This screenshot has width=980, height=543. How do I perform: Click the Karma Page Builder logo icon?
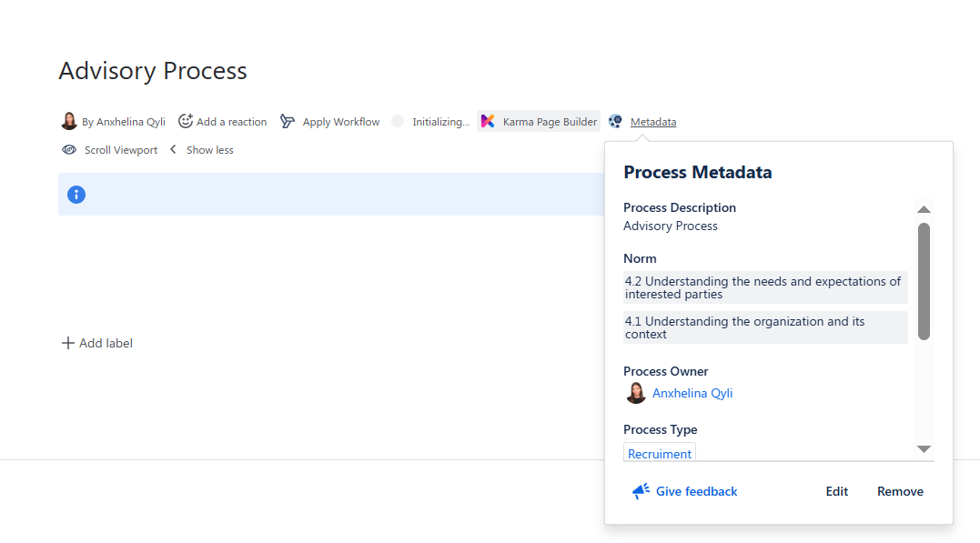click(x=489, y=121)
